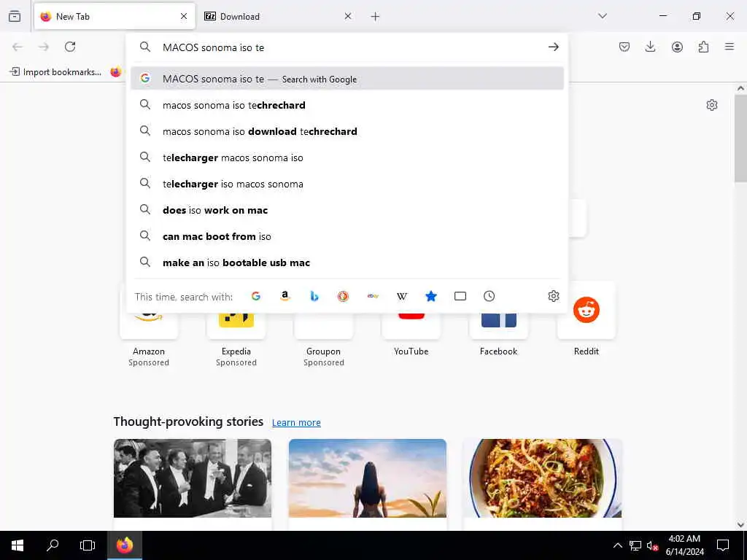Open the Windows notification center
This screenshot has height=560, width=747.
pyautogui.click(x=723, y=545)
